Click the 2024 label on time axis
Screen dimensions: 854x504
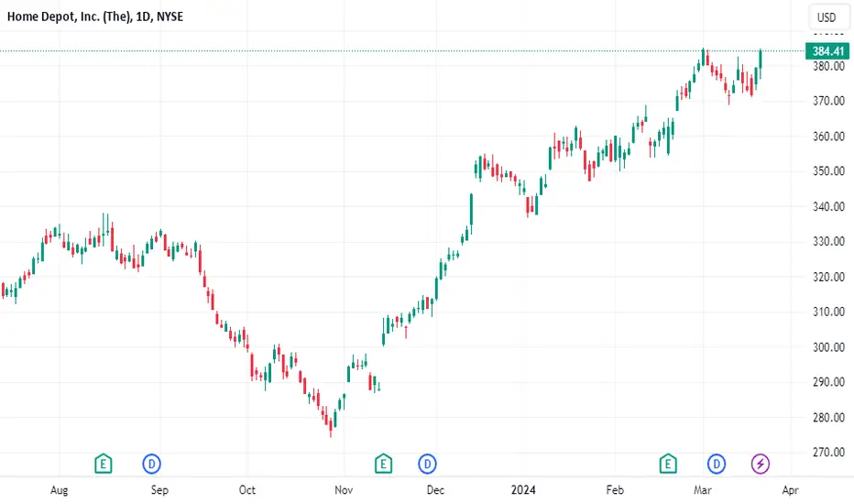pos(523,490)
